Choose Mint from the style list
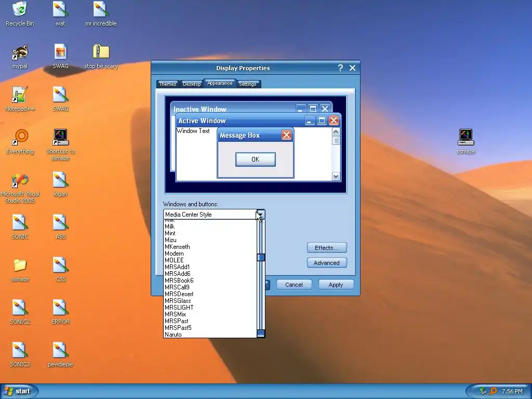 click(210, 233)
